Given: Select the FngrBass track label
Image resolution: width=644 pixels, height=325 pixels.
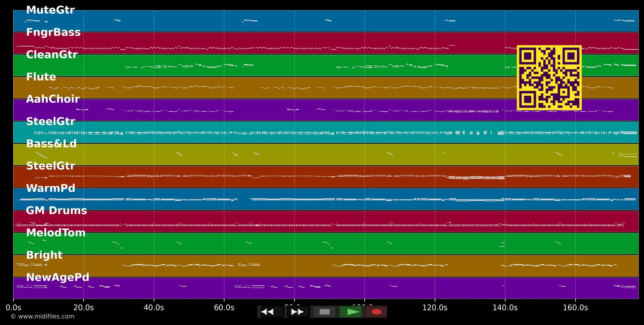Looking at the screenshot, I should click(53, 33).
